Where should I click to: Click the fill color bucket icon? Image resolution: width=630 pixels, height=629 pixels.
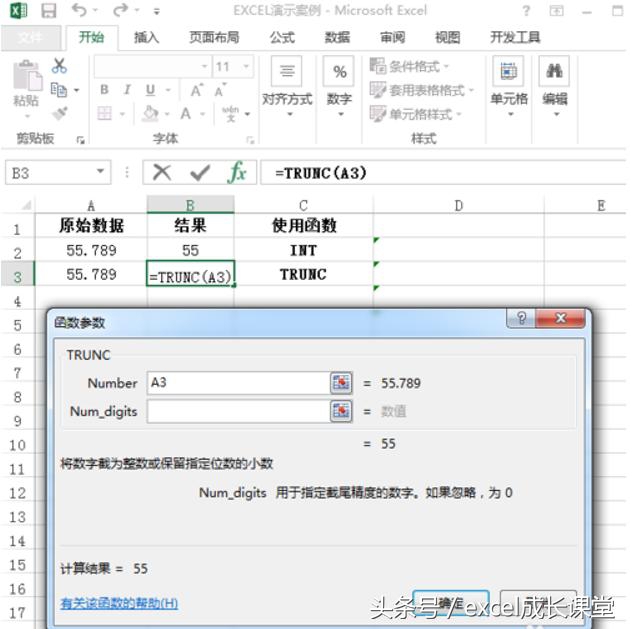click(x=150, y=114)
